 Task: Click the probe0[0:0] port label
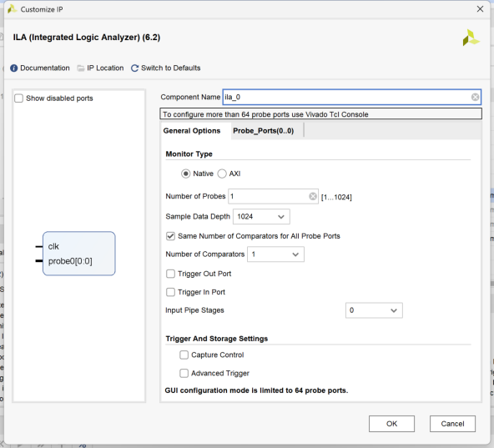tap(70, 261)
